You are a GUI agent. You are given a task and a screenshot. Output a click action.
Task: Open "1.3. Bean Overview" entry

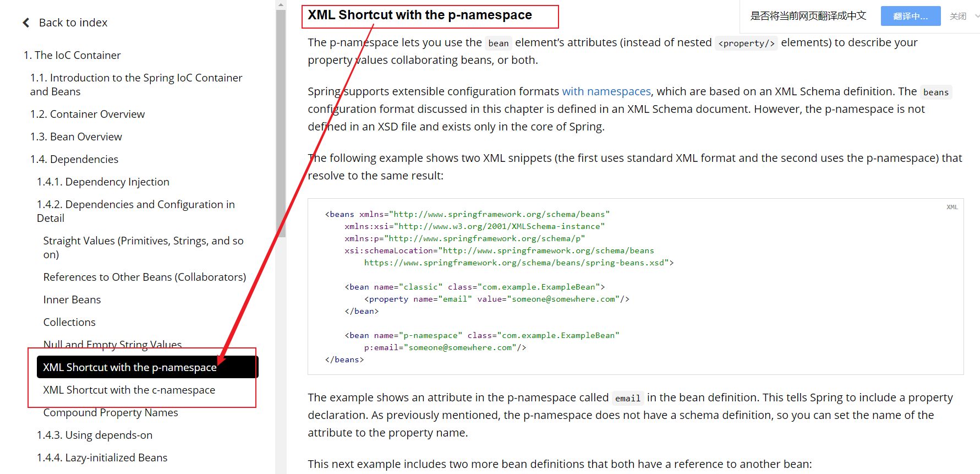pyautogui.click(x=76, y=137)
